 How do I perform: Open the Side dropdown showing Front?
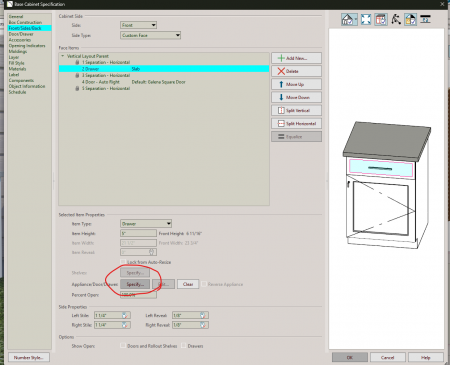(x=138, y=25)
